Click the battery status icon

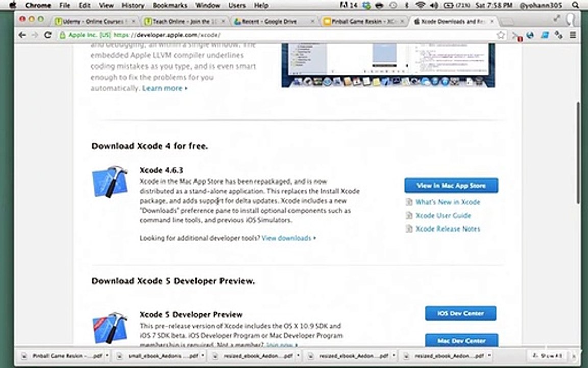(448, 5)
